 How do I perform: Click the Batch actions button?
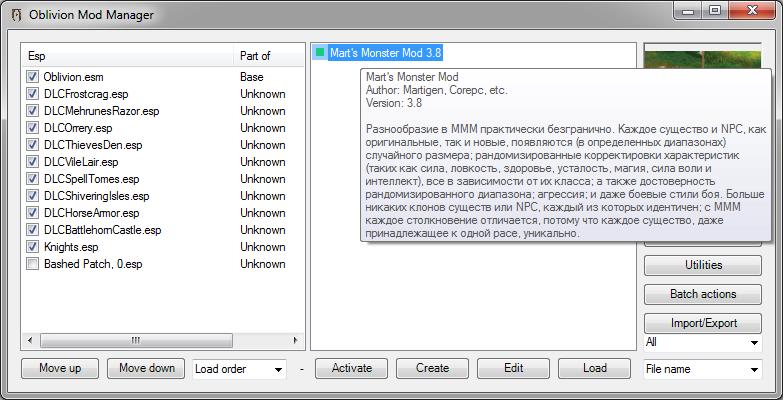pos(703,294)
